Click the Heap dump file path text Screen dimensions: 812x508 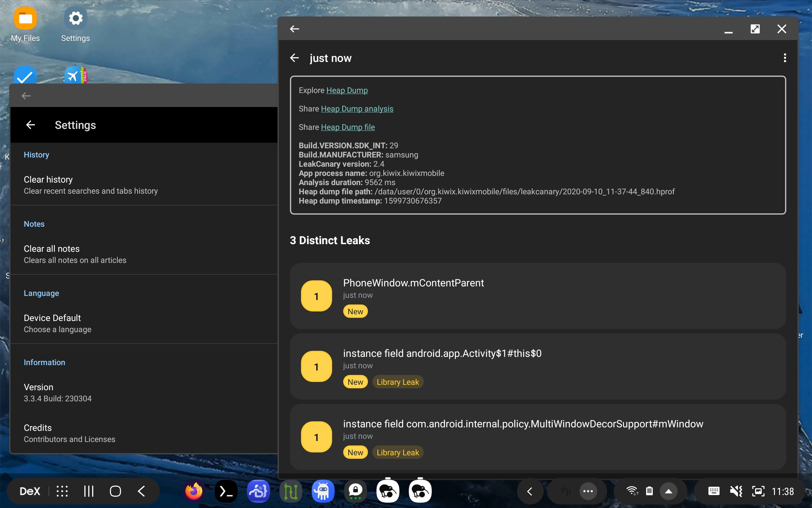click(x=487, y=191)
